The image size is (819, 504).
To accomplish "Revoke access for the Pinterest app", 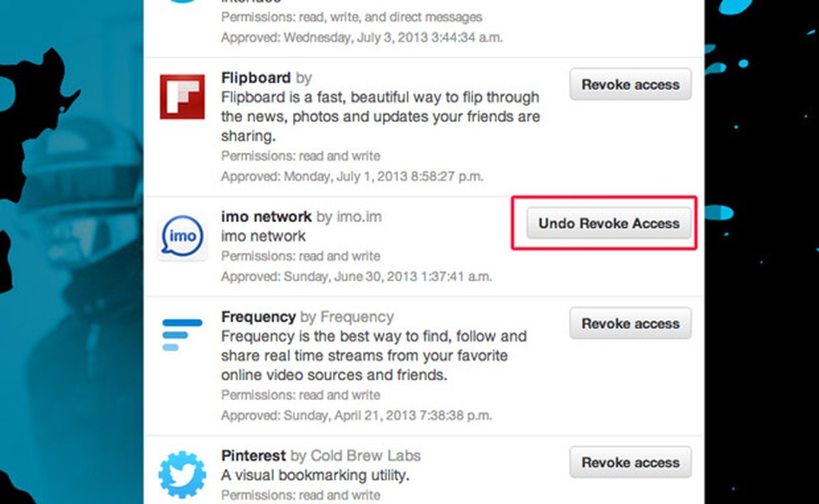I will click(630, 462).
